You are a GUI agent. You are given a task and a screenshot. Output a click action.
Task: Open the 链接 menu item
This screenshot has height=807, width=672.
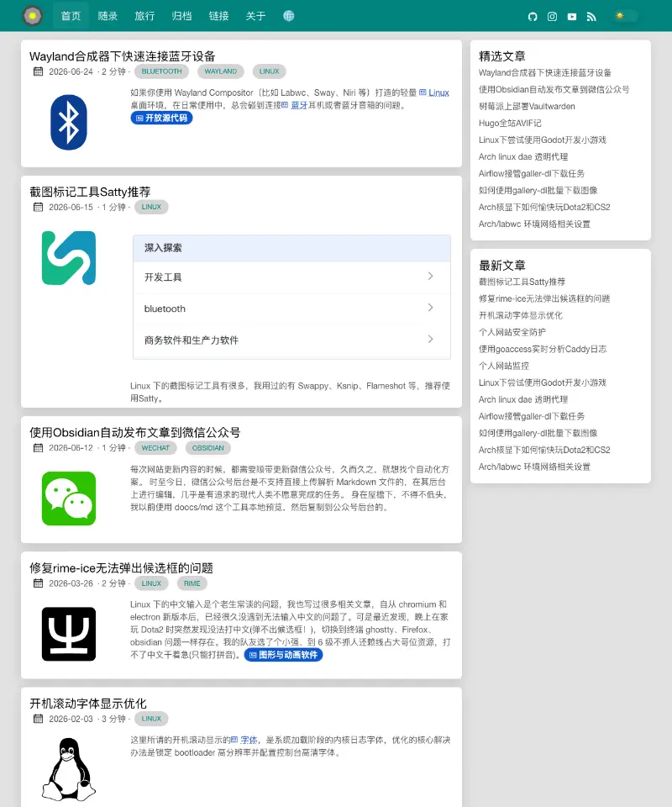tap(219, 16)
